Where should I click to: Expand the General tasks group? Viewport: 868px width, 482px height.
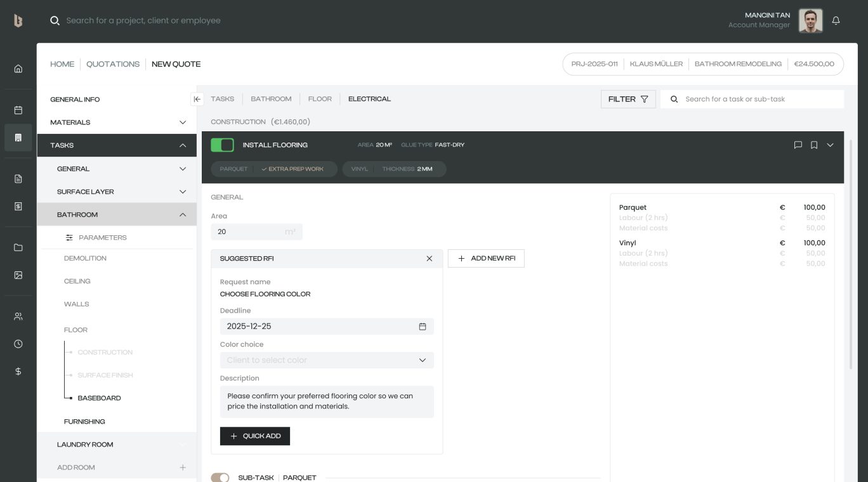[183, 169]
